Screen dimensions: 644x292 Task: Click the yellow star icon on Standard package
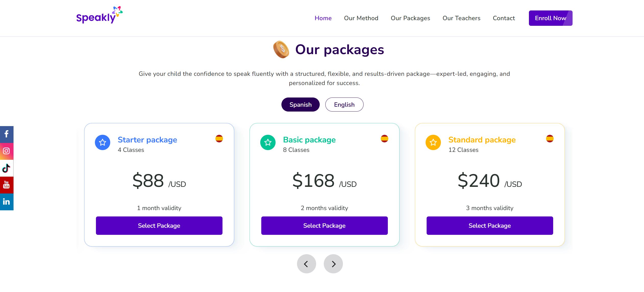[433, 142]
